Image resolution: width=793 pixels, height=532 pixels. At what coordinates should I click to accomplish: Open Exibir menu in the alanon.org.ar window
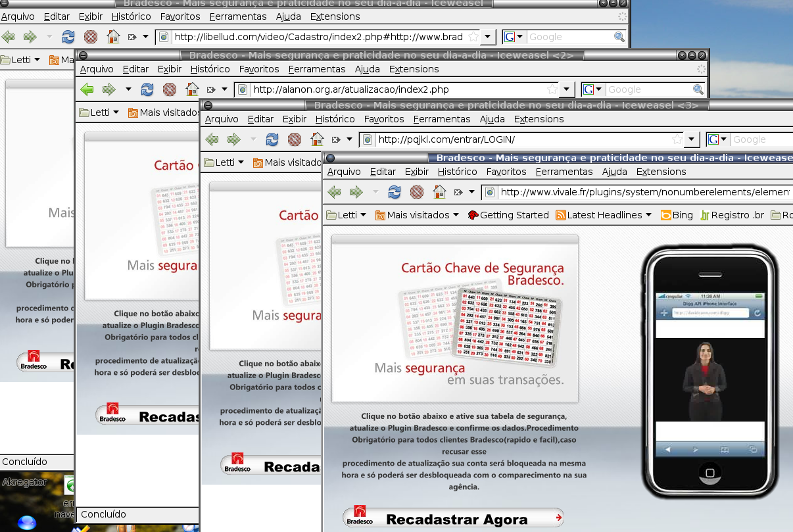point(170,69)
